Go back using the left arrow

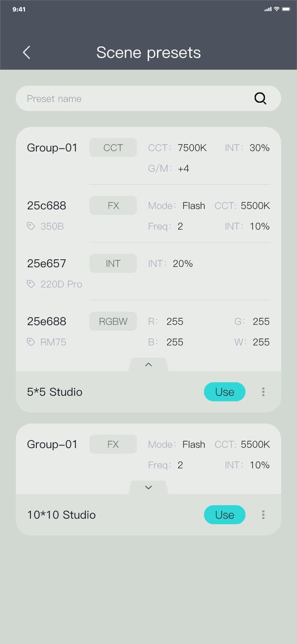[x=27, y=52]
